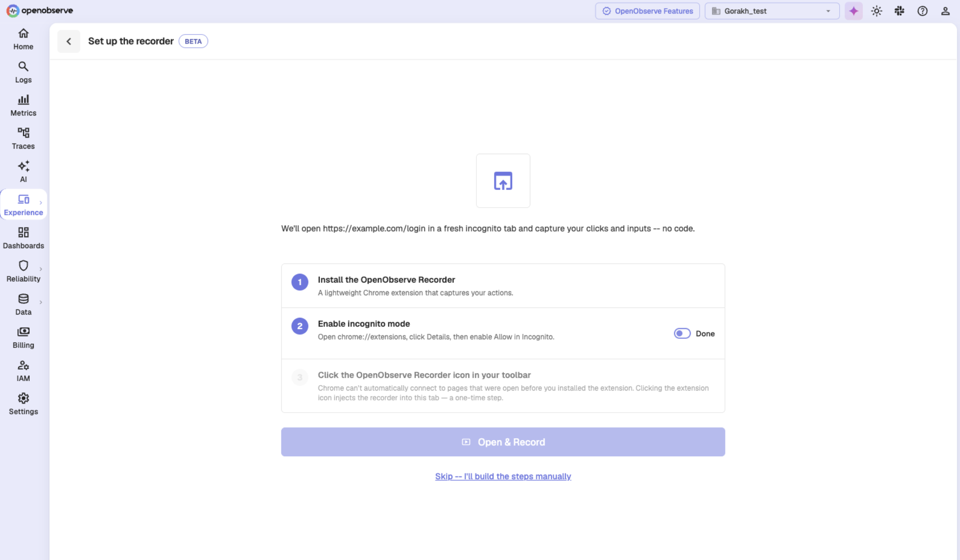Image resolution: width=960 pixels, height=560 pixels.
Task: Open the Data section
Action: click(x=23, y=305)
